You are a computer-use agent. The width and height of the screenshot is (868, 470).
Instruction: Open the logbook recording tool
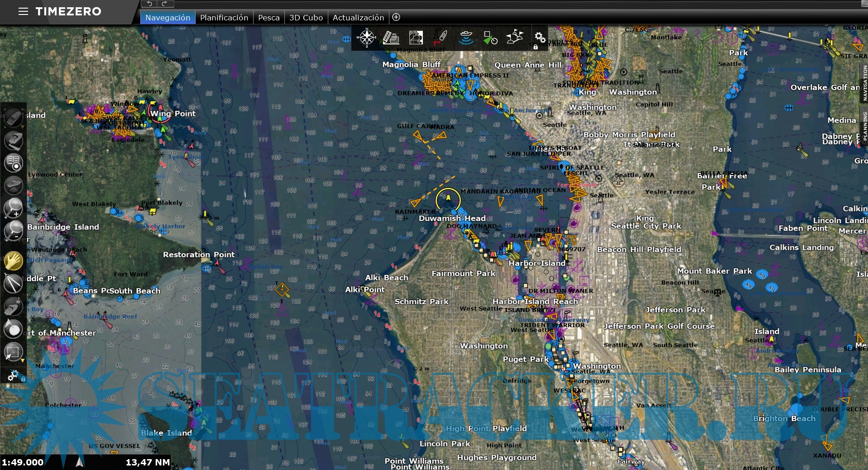point(14,163)
